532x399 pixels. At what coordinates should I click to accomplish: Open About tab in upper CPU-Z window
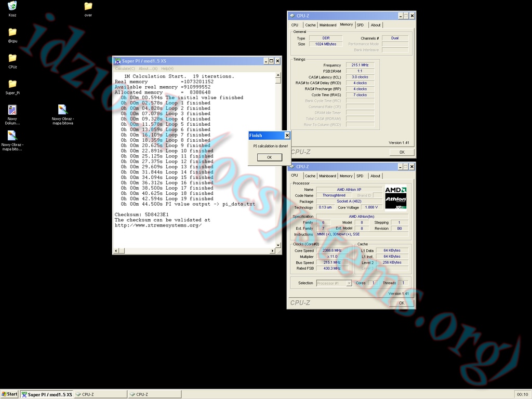(x=376, y=25)
